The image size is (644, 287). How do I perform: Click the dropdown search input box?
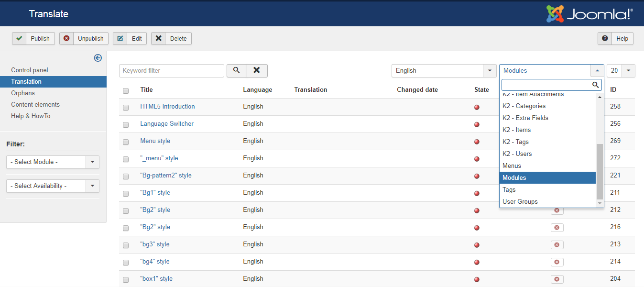[551, 85]
